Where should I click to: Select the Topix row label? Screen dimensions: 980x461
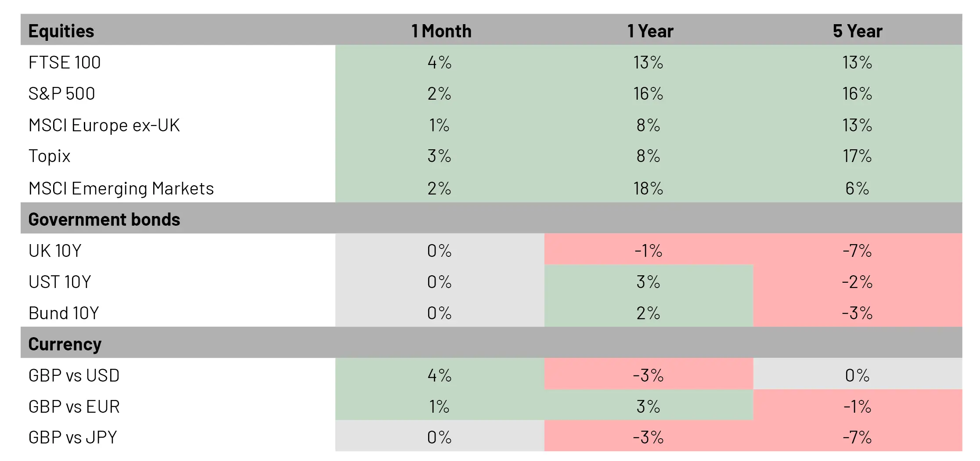point(49,156)
